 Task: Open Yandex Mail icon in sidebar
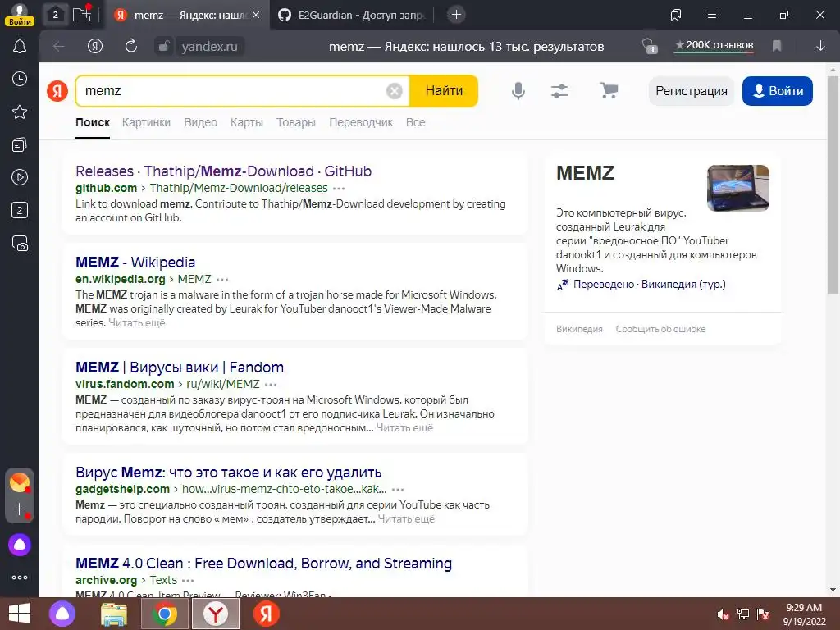tap(20, 482)
